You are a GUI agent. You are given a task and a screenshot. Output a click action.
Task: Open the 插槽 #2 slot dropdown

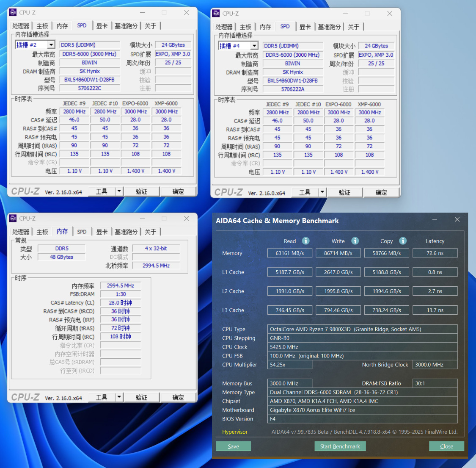point(51,45)
